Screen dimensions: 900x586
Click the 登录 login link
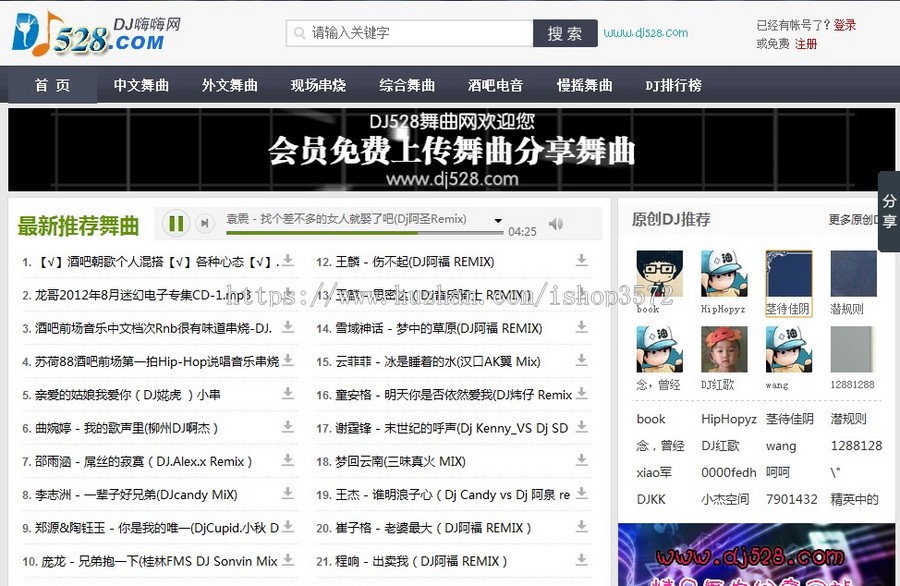(x=847, y=25)
